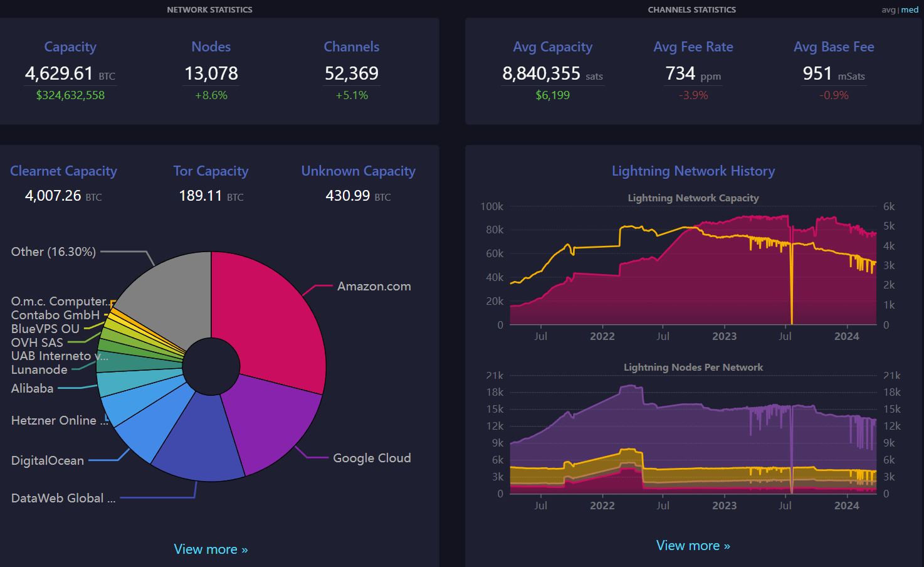Open the Lightning Network History title link

(693, 171)
